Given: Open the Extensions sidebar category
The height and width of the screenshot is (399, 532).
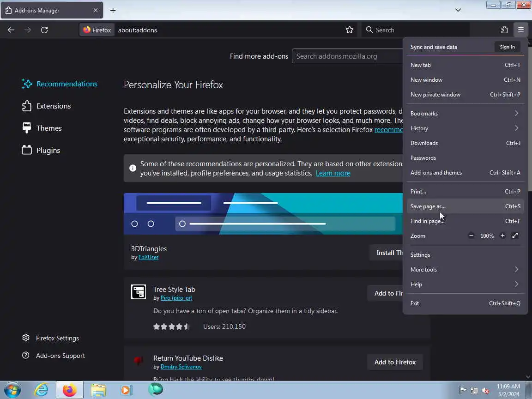Looking at the screenshot, I should (46, 106).
